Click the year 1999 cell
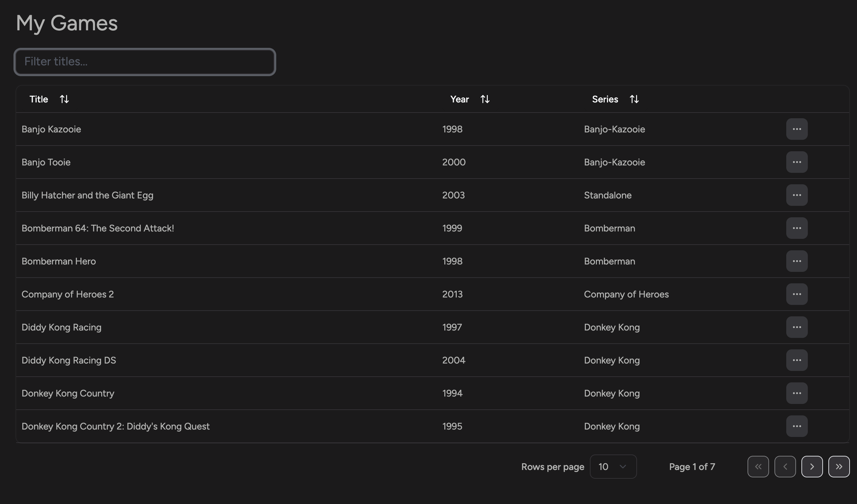 click(x=452, y=228)
